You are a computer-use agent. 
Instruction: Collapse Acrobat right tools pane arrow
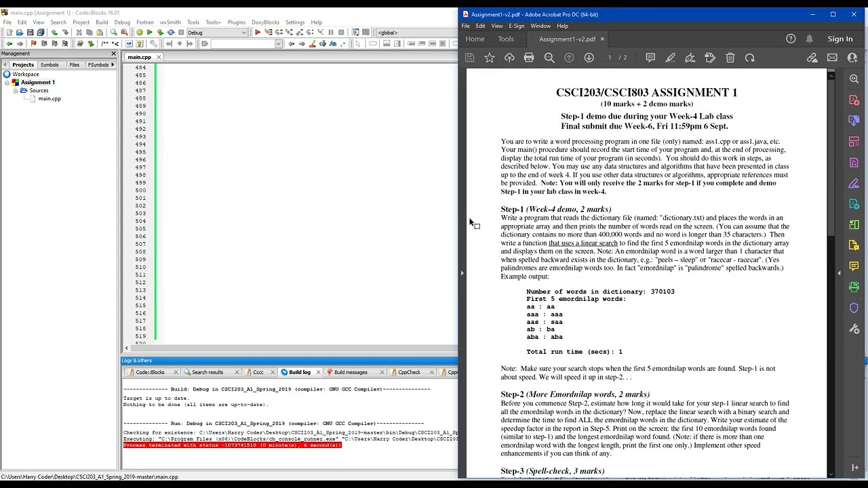click(x=840, y=273)
